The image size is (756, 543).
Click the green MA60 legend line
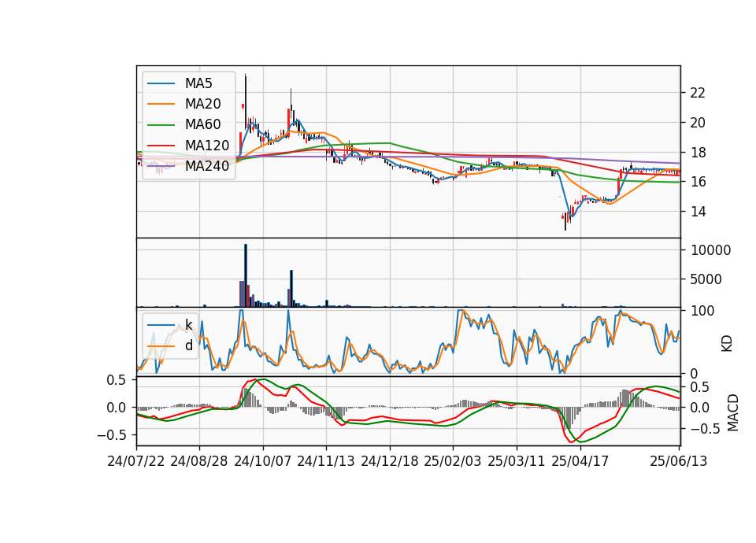tap(161, 125)
